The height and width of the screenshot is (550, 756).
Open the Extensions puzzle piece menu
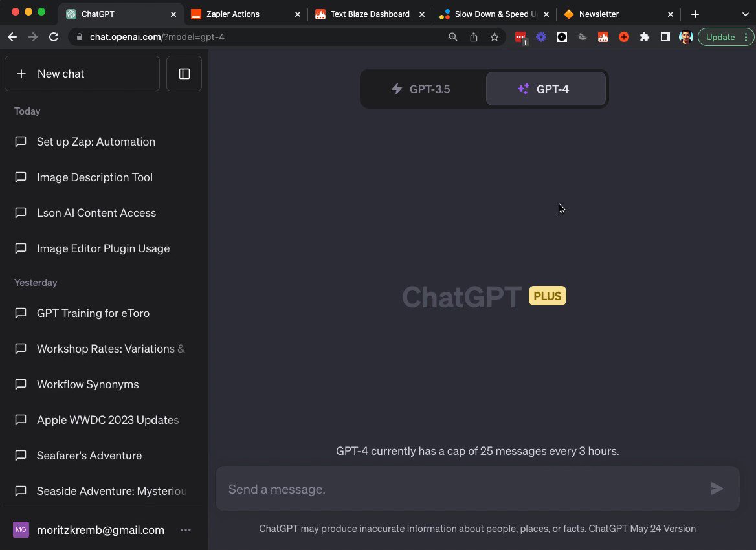[x=645, y=37]
